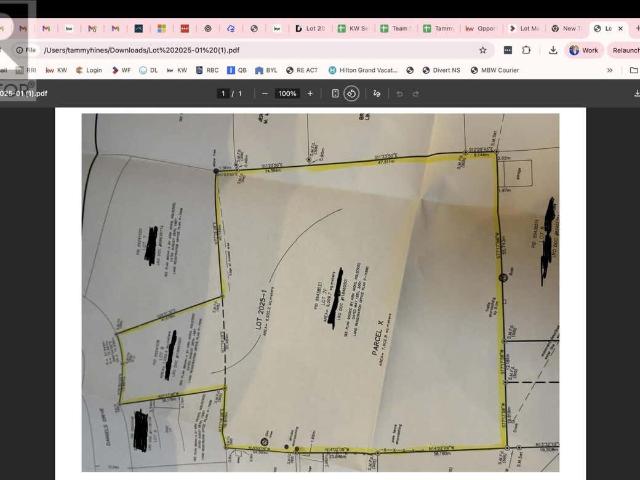Expand hidden bookmarks with the chevron
640x480 pixels.
point(610,70)
